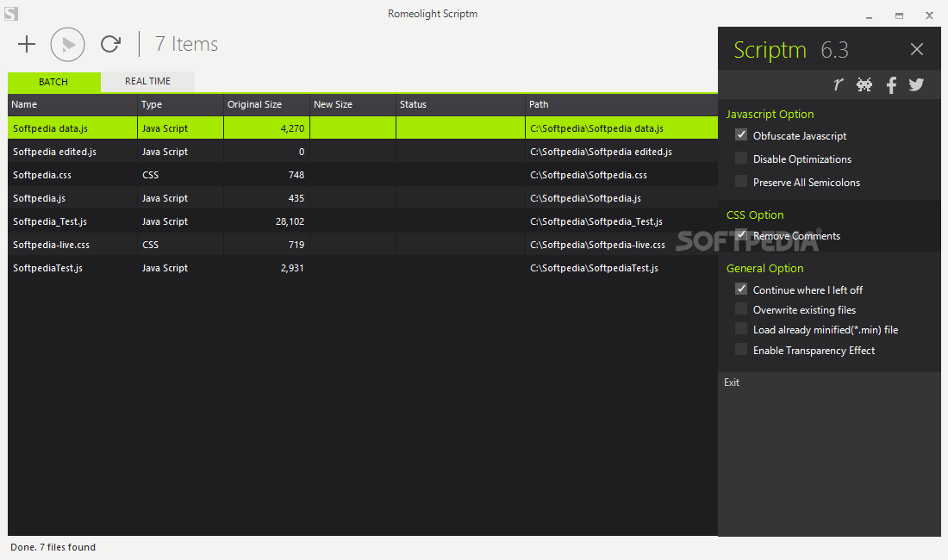948x560 pixels.
Task: Toggle Continue where I left off checkbox
Action: 740,289
